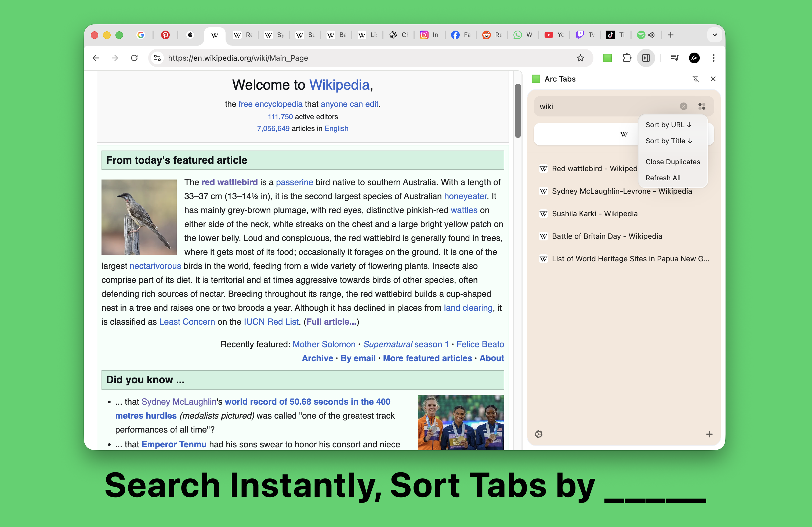Open the media controls icon
This screenshot has width=812, height=527.
(x=675, y=58)
